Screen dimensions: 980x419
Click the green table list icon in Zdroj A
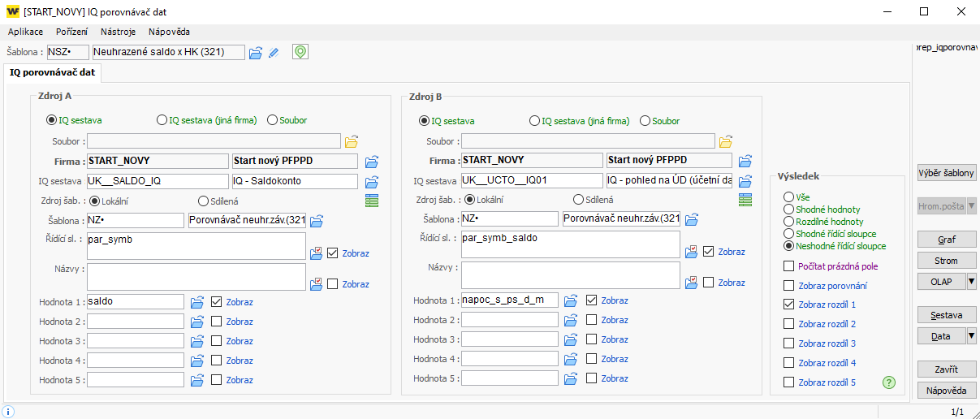(372, 201)
